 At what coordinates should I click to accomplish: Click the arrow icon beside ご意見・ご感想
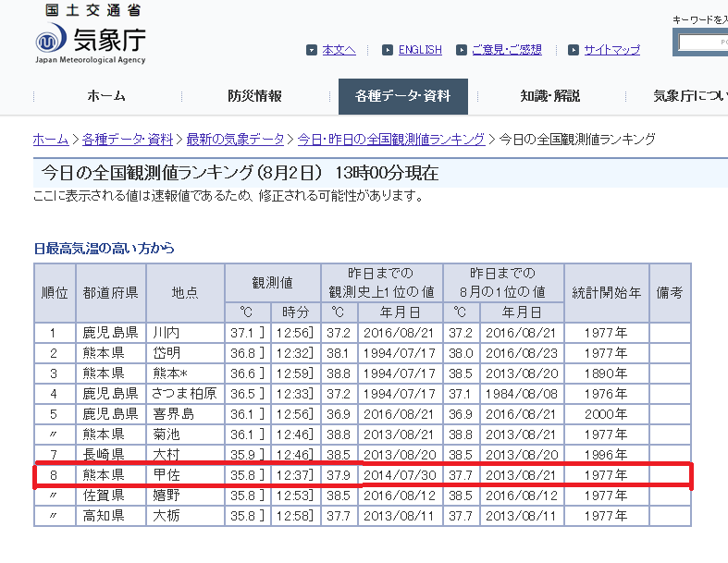tap(461, 50)
